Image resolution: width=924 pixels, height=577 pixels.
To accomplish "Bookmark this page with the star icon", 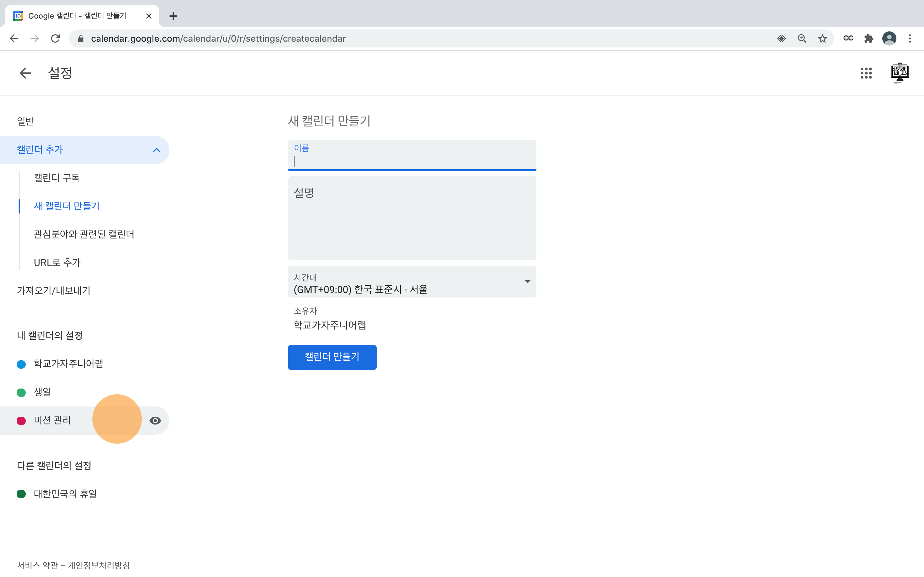I will [822, 38].
